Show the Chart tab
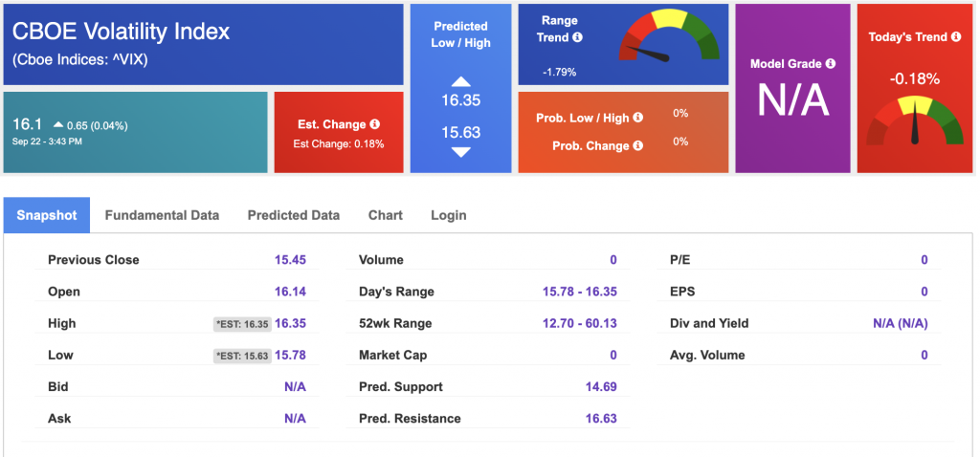 pyautogui.click(x=386, y=215)
